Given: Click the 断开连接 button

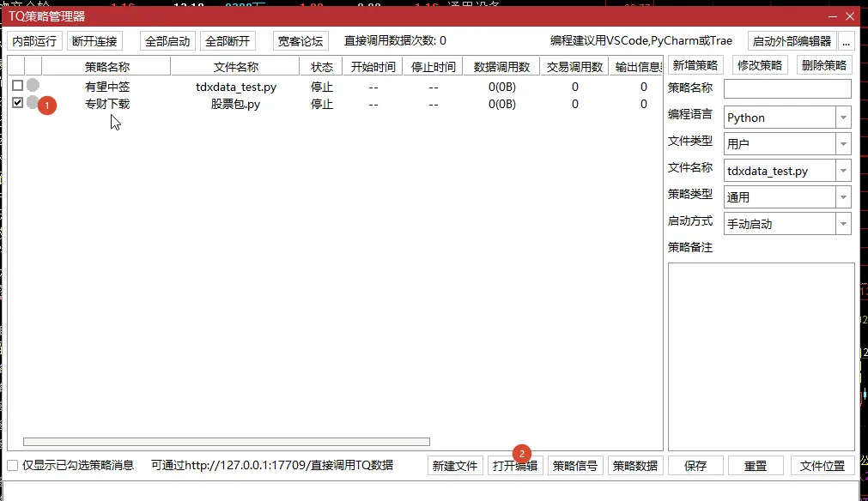Looking at the screenshot, I should [94, 41].
